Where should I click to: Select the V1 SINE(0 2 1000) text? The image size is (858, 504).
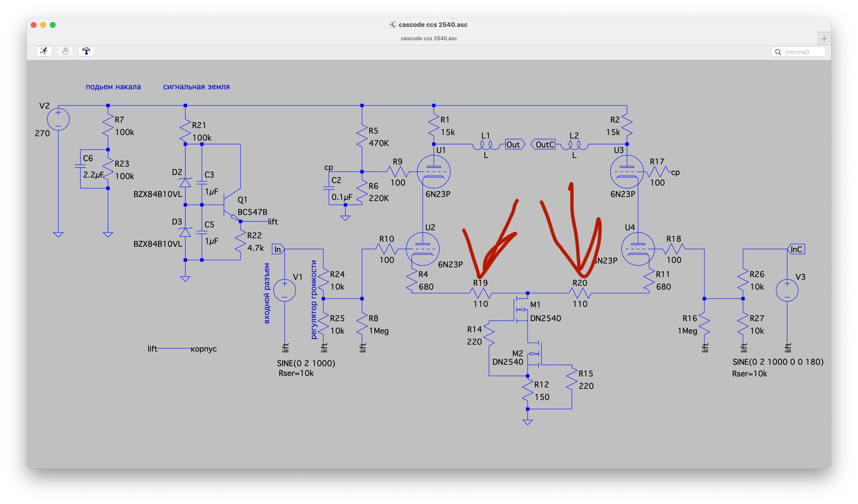coord(306,363)
